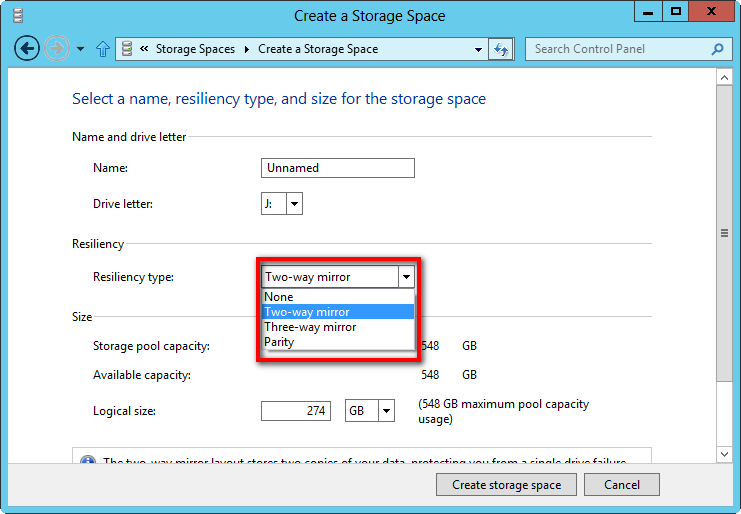Image resolution: width=741 pixels, height=514 pixels.
Task: Click the page heading about storage space
Action: tap(279, 99)
